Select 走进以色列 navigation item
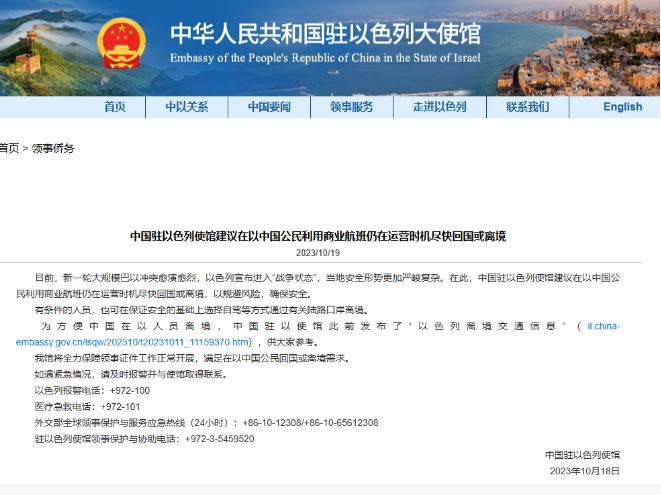The height and width of the screenshot is (495, 661). 440,107
